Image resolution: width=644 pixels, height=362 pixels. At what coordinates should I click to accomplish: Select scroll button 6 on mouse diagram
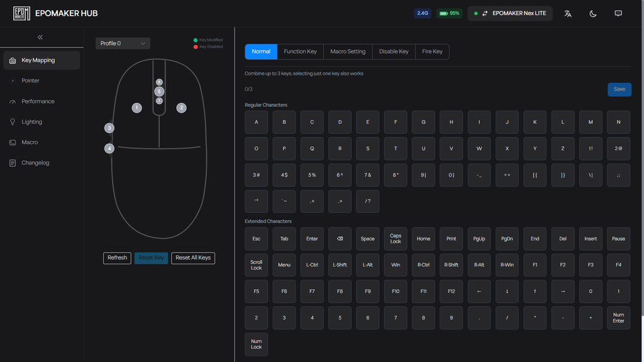point(159,82)
